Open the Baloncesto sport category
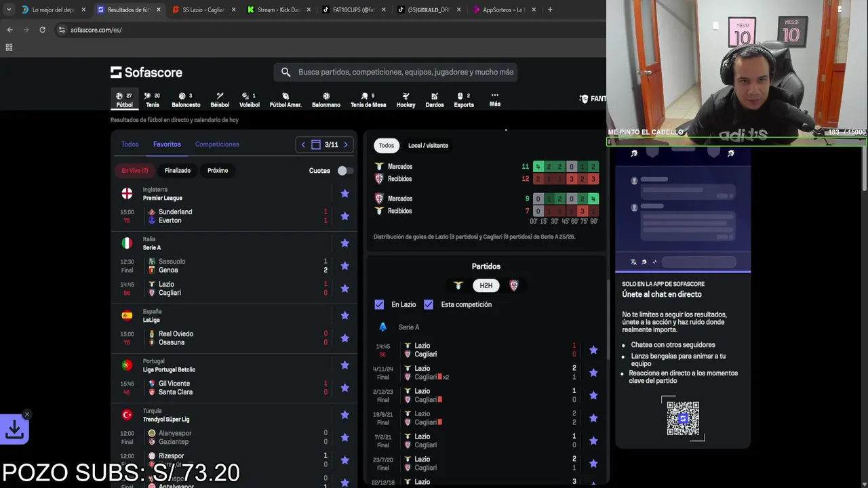Image resolution: width=868 pixels, height=488 pixels. coord(186,100)
